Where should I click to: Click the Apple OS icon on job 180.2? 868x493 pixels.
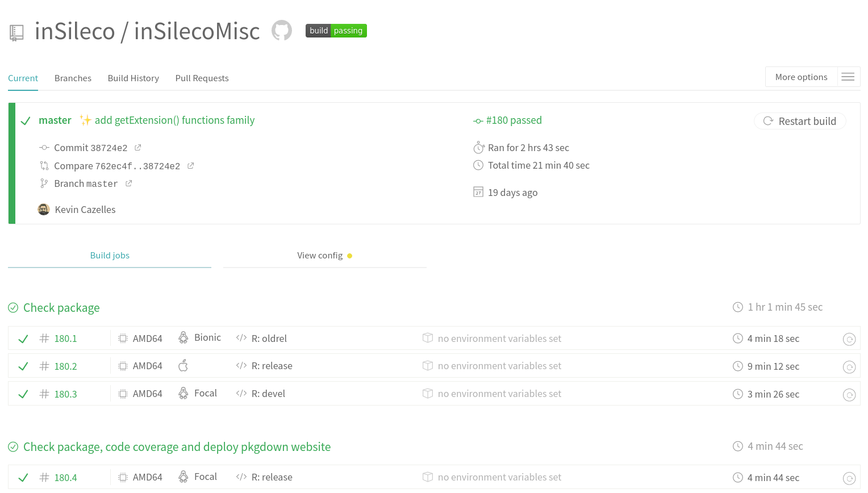tap(183, 365)
